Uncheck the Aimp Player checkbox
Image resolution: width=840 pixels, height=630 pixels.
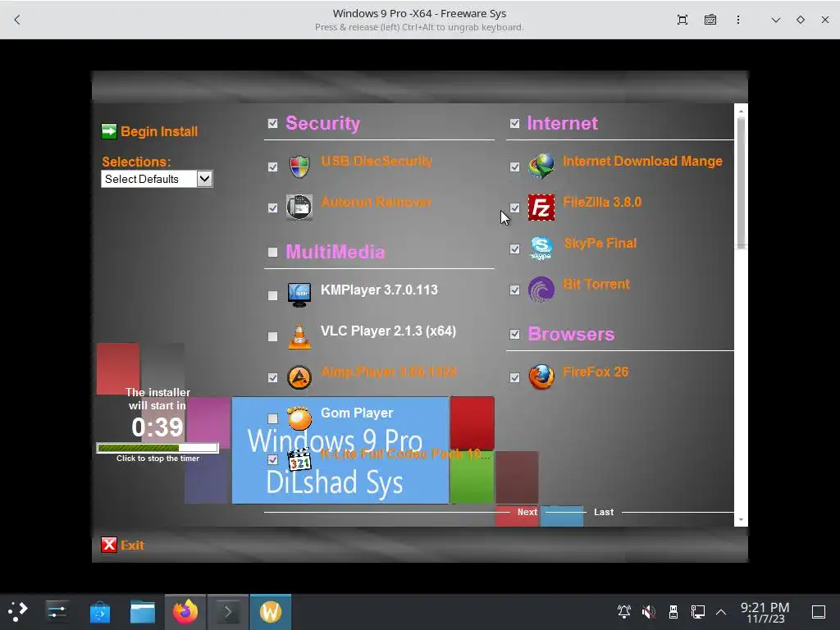point(272,377)
